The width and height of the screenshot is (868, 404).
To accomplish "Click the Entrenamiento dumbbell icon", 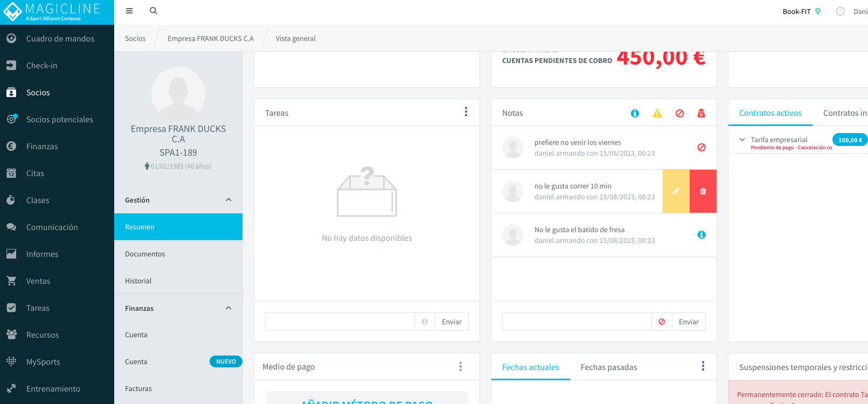I will pyautogui.click(x=11, y=389).
